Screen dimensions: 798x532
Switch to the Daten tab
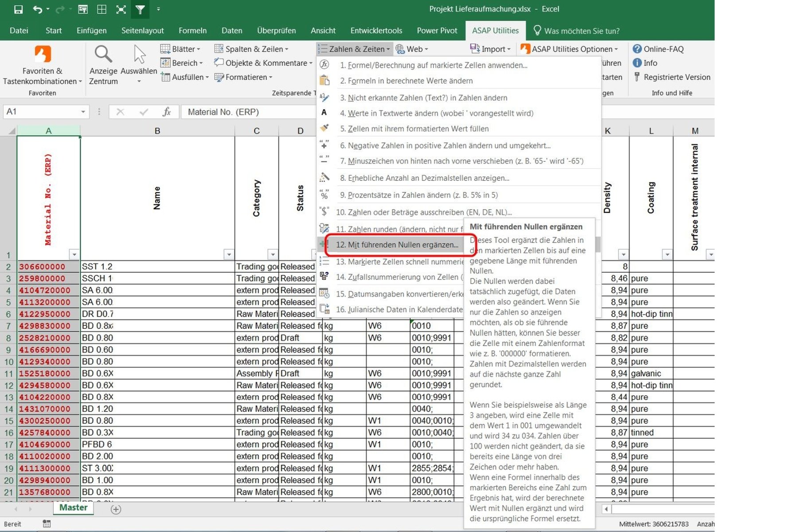pyautogui.click(x=232, y=31)
